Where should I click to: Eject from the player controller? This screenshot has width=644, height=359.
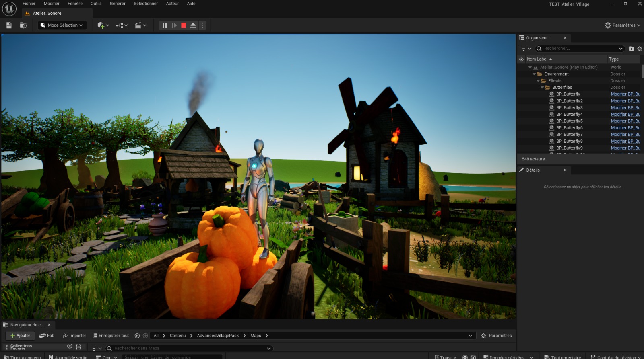[193, 25]
